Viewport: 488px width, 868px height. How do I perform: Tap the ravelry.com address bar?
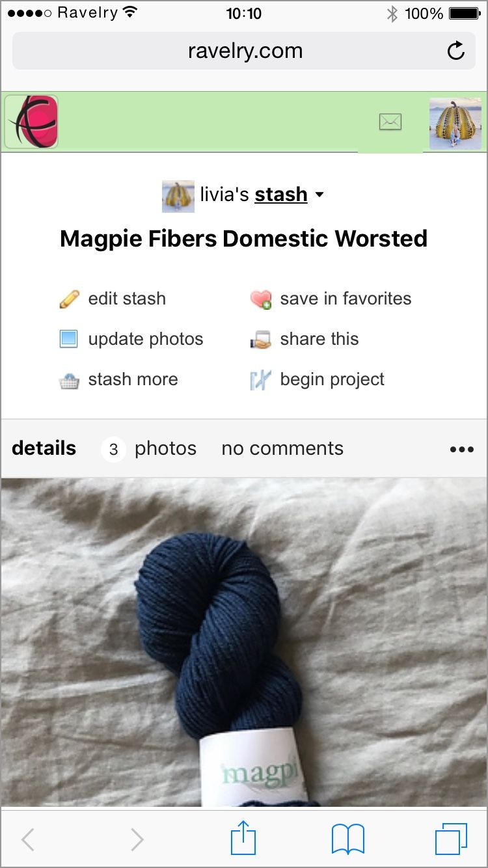pyautogui.click(x=245, y=51)
